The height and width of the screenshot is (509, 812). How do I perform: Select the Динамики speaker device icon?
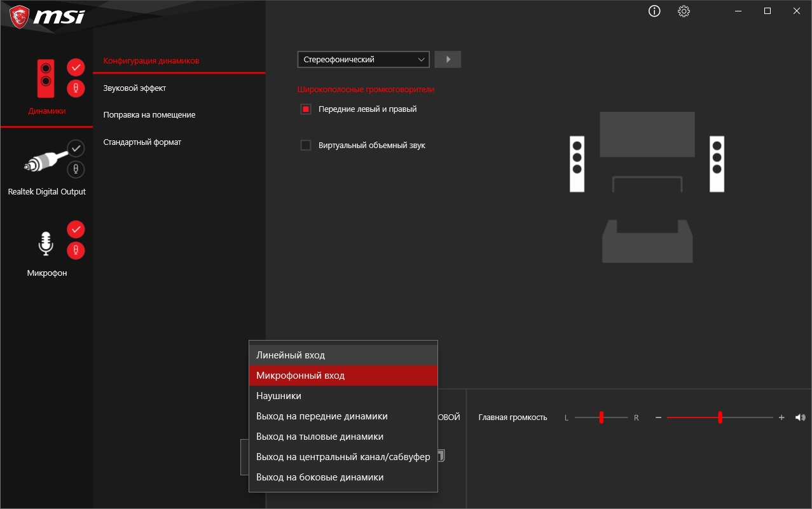[x=46, y=78]
